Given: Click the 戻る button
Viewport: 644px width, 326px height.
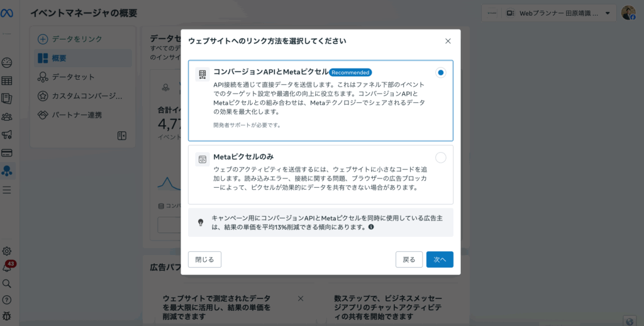Looking at the screenshot, I should coord(409,259).
